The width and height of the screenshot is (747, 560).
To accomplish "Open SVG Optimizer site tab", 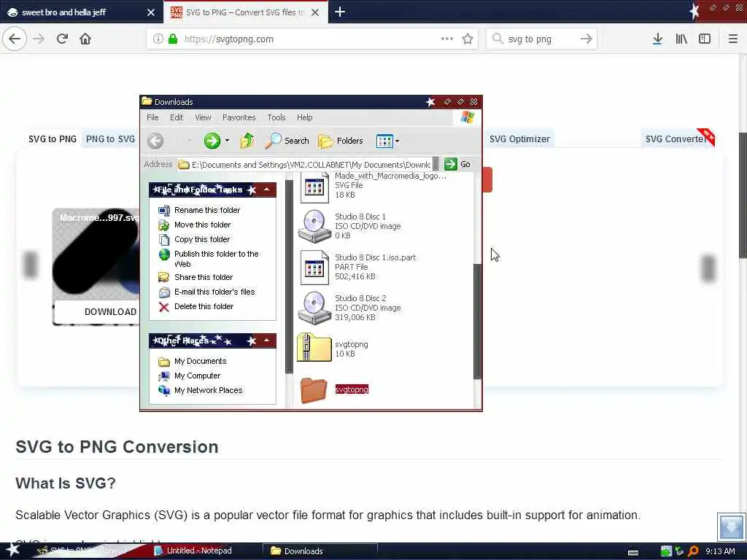I will [x=519, y=139].
